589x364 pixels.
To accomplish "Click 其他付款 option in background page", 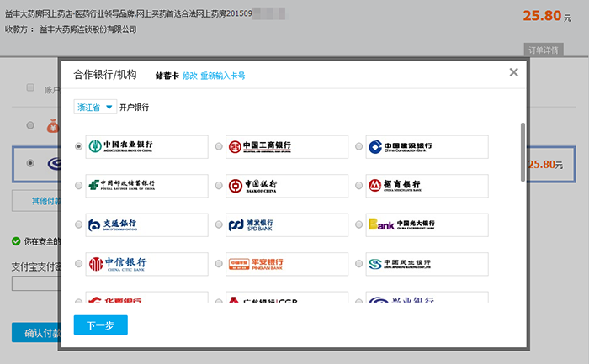I will click(37, 201).
